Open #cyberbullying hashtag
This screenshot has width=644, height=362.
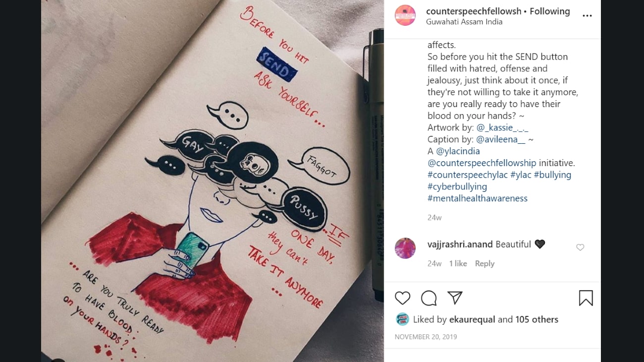coord(457,186)
